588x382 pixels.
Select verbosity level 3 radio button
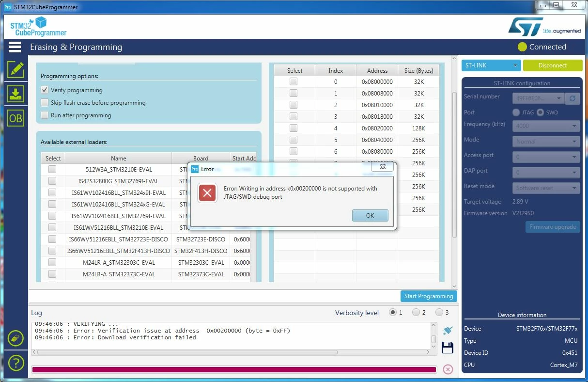click(439, 312)
